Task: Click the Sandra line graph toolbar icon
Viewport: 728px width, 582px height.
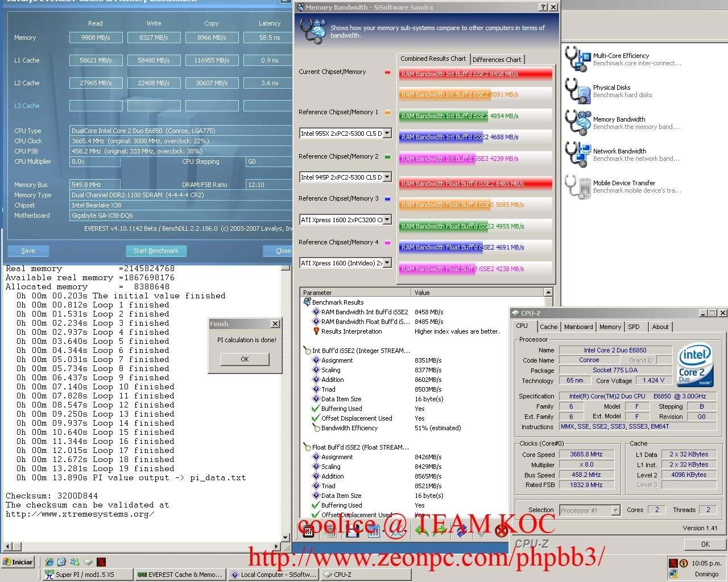Action: [396, 531]
